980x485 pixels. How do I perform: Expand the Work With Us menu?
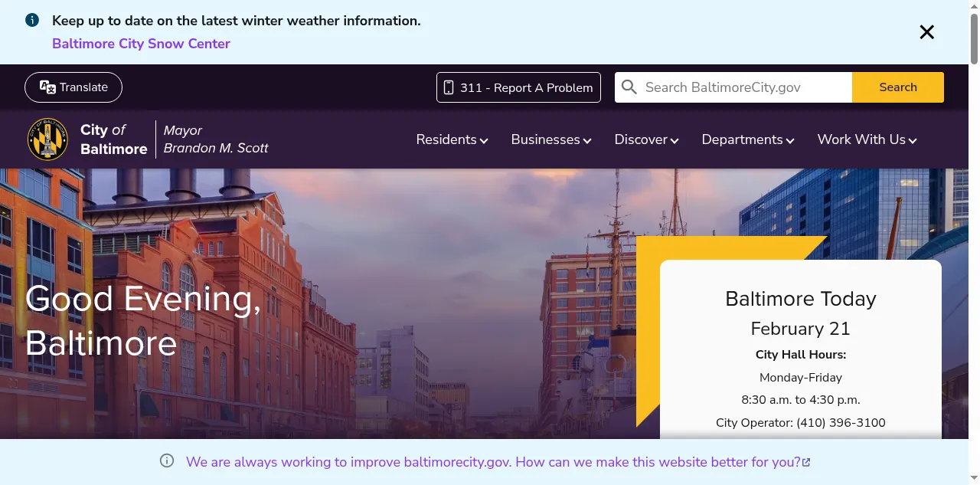click(867, 139)
